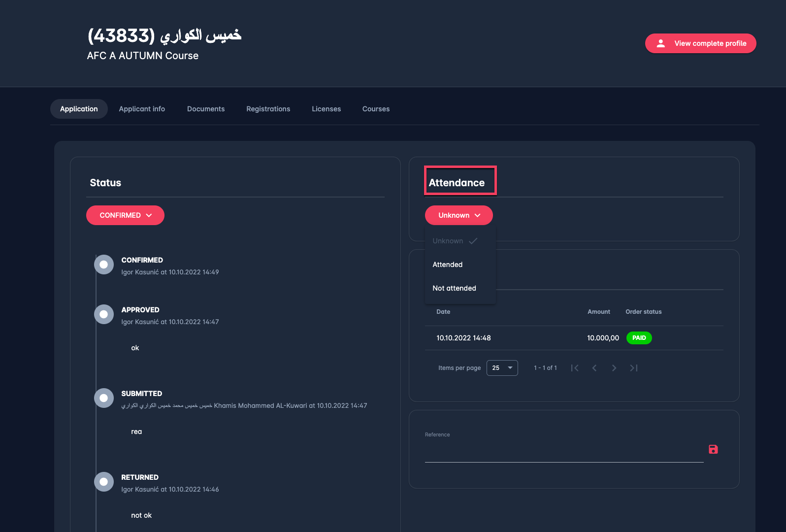Click into the Reference input field
Viewport: 786px width, 532px height.
[563, 453]
